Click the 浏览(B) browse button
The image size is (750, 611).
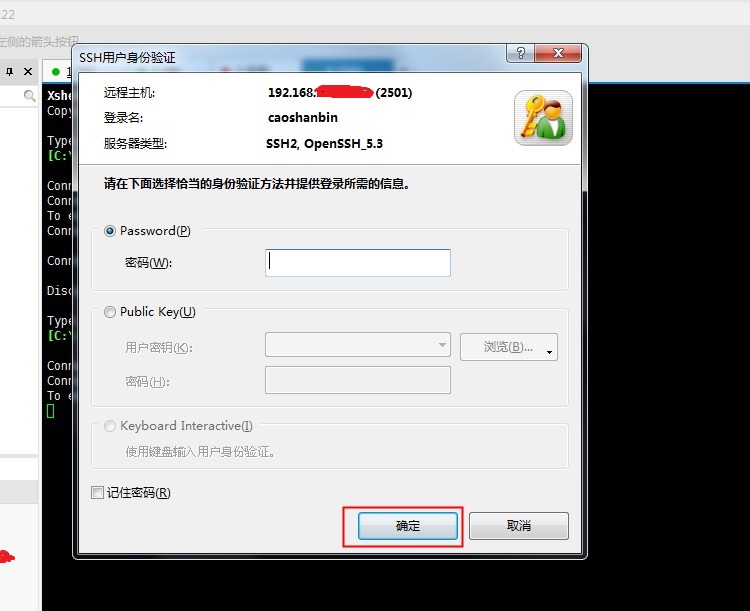pyautogui.click(x=508, y=347)
